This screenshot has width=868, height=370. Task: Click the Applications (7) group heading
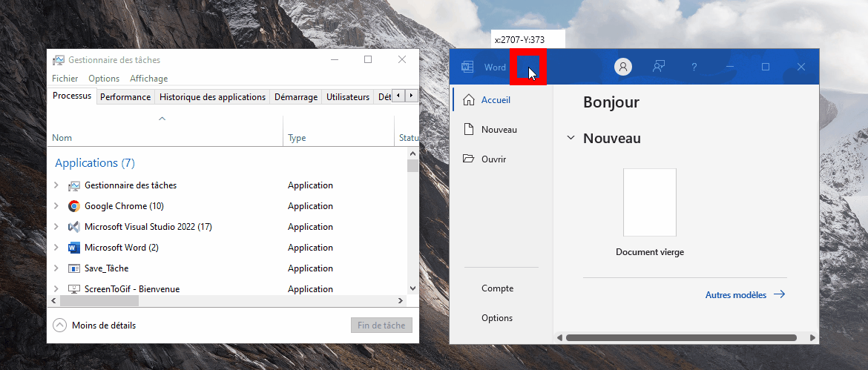click(95, 163)
